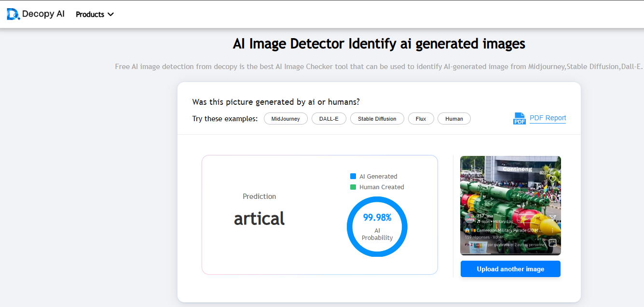644x307 pixels.
Task: Click the 'AI Probability' label
Action: [377, 234]
